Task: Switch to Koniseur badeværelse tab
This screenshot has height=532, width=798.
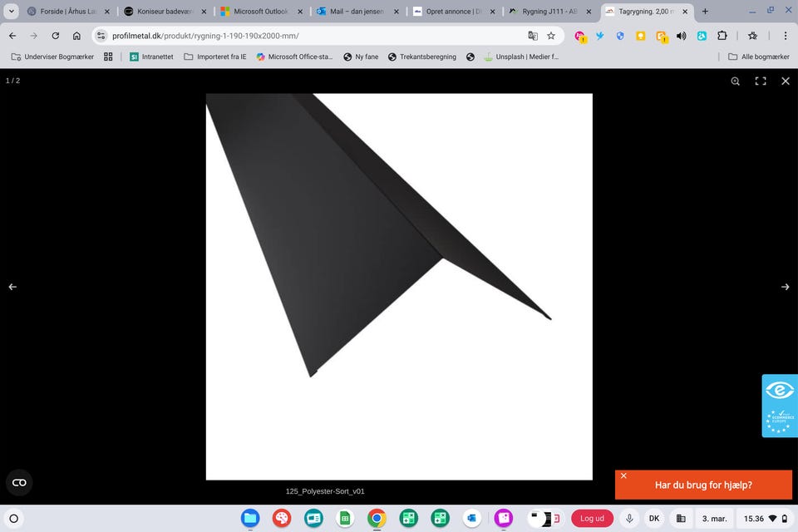Action: (x=165, y=11)
